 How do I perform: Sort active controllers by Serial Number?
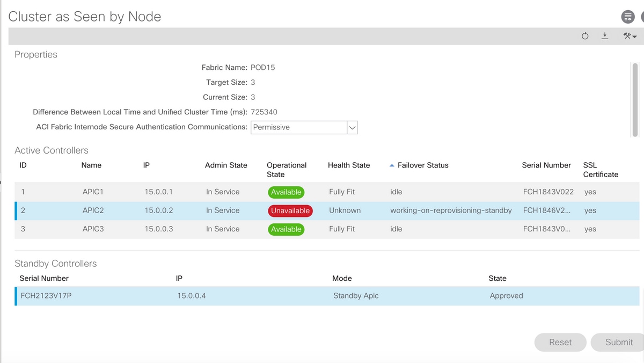pos(546,165)
